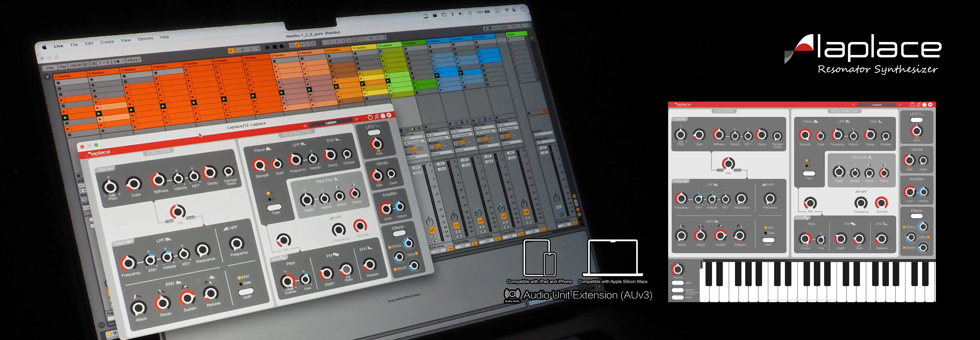
Task: Open the music note icon in right-hand Laplace header
Action: pos(918,105)
